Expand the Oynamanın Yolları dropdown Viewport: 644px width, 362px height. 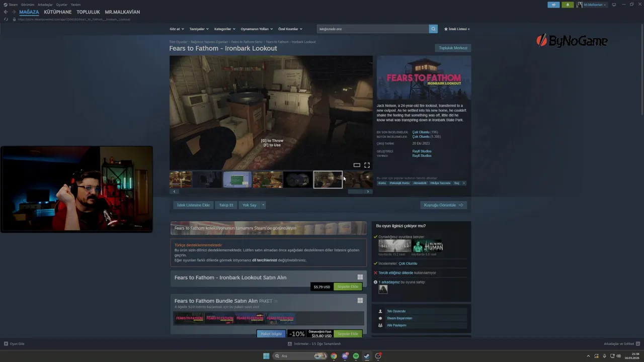click(x=256, y=29)
